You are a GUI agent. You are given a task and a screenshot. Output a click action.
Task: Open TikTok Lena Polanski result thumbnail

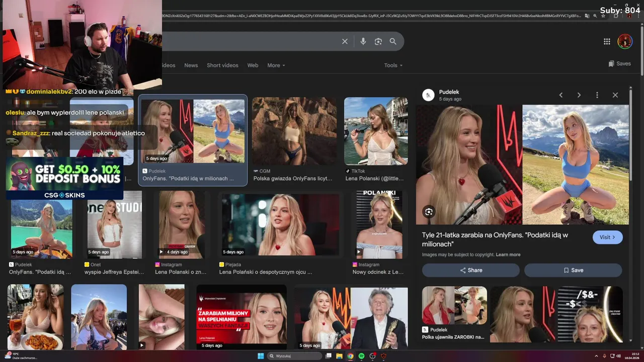point(376,131)
